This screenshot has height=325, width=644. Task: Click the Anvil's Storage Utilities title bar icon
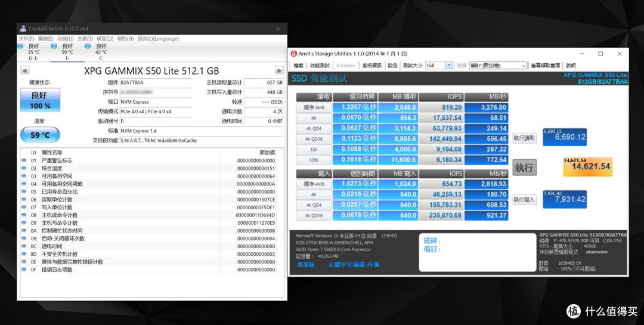[x=293, y=54]
